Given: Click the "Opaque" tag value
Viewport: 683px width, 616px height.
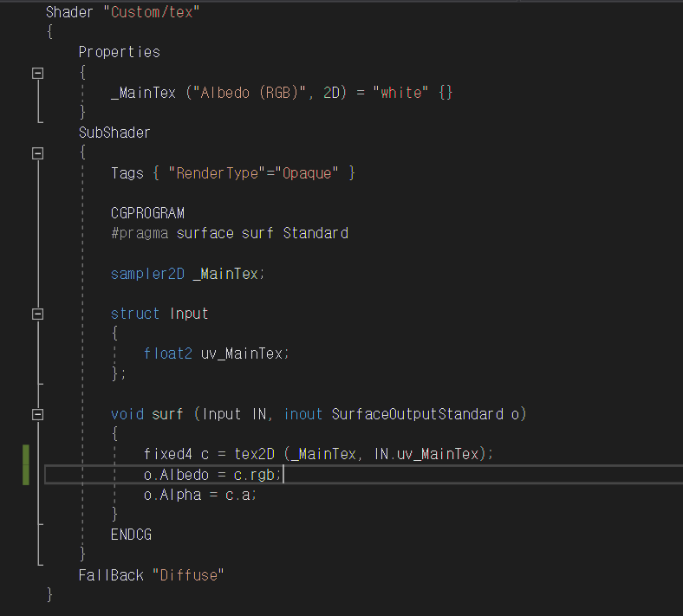Looking at the screenshot, I should point(307,173).
